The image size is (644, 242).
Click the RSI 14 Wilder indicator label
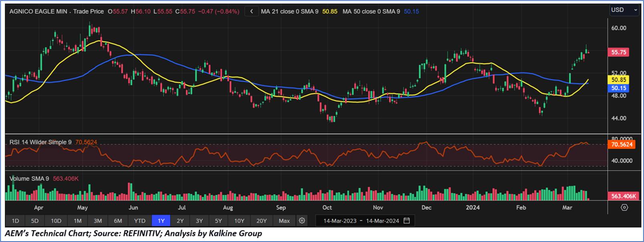click(x=40, y=142)
